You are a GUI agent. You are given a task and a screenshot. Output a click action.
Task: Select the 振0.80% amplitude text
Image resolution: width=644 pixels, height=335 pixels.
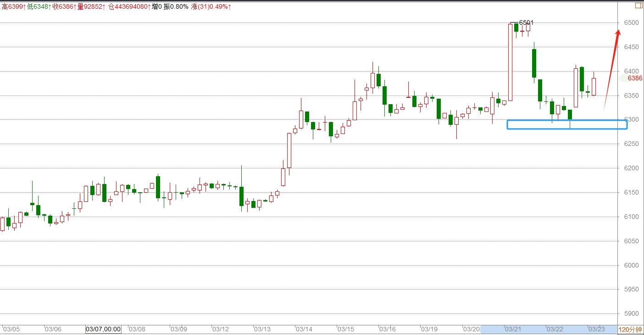[176, 6]
